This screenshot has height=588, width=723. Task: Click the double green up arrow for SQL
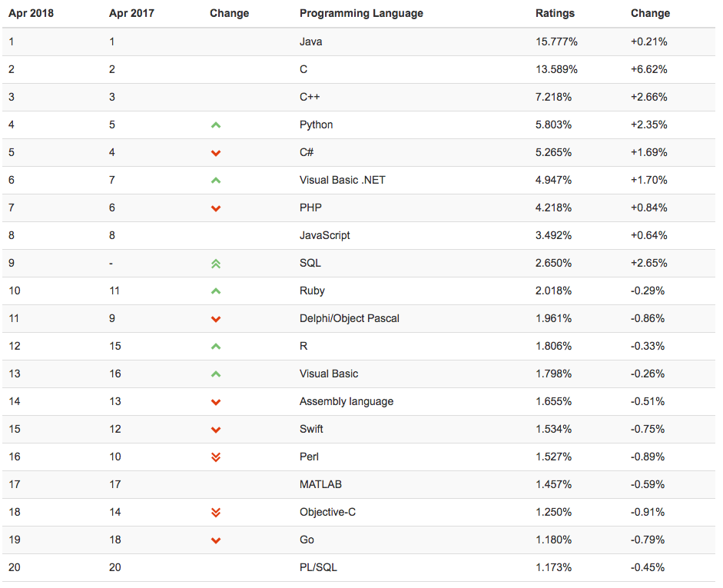click(216, 263)
